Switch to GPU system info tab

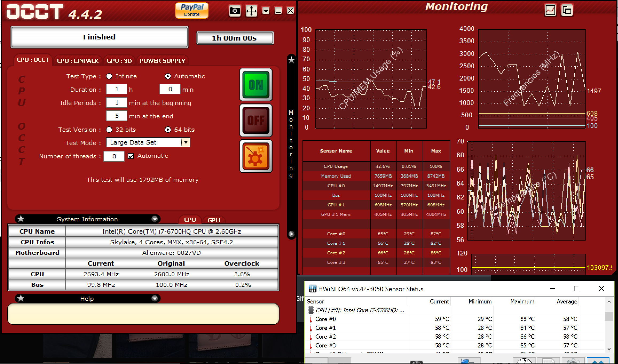[214, 220]
